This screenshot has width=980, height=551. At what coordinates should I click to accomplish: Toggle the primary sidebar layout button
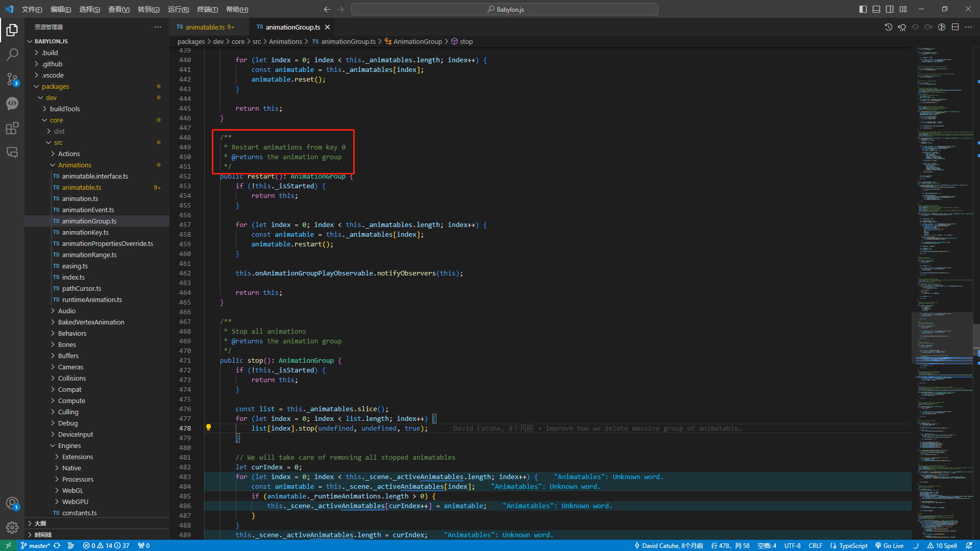click(x=863, y=9)
